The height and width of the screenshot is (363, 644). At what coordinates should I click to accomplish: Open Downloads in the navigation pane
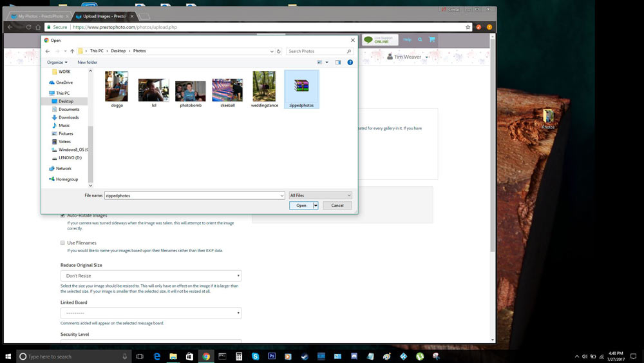tap(65, 117)
